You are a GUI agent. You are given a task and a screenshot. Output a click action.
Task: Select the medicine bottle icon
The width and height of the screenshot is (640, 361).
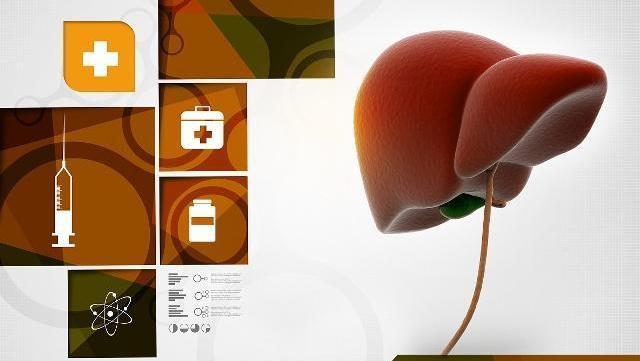click(202, 221)
